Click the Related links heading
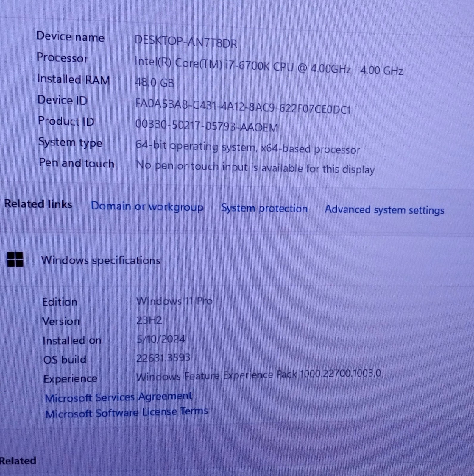474x476 pixels. point(38,204)
